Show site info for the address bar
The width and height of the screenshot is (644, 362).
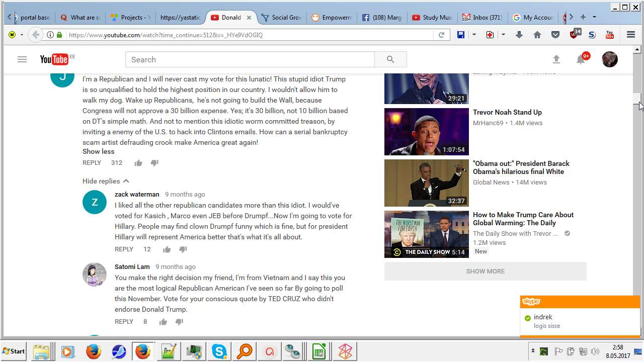(x=50, y=35)
